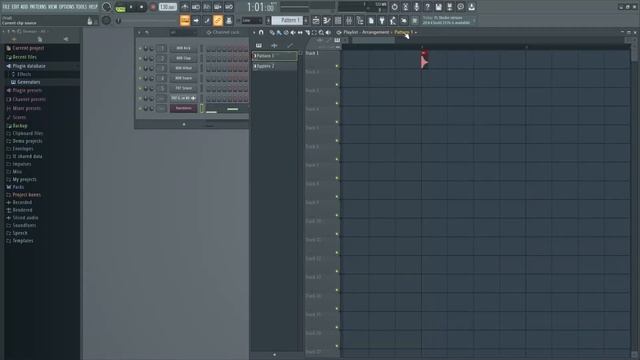This screenshot has height=360, width=640.
Task: Click the Render/Export audio icon
Action: (449, 7)
